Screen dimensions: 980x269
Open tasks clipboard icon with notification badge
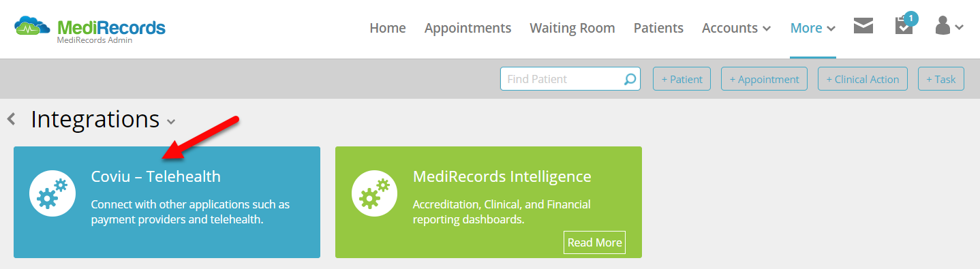click(x=905, y=24)
